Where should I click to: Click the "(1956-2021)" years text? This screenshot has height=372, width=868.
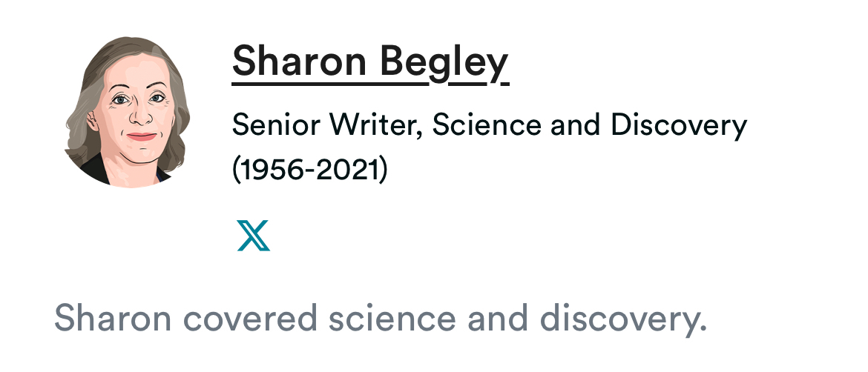coord(310,170)
